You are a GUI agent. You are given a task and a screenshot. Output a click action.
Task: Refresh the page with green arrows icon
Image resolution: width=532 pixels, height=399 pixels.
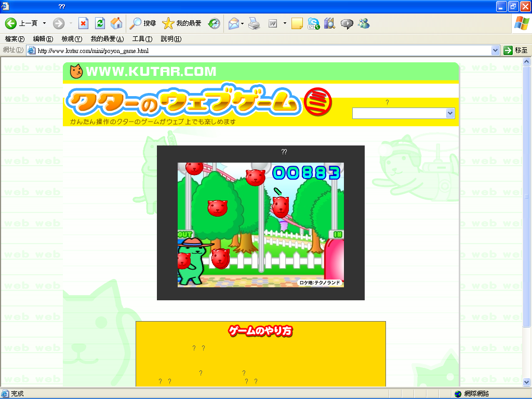pos(100,23)
